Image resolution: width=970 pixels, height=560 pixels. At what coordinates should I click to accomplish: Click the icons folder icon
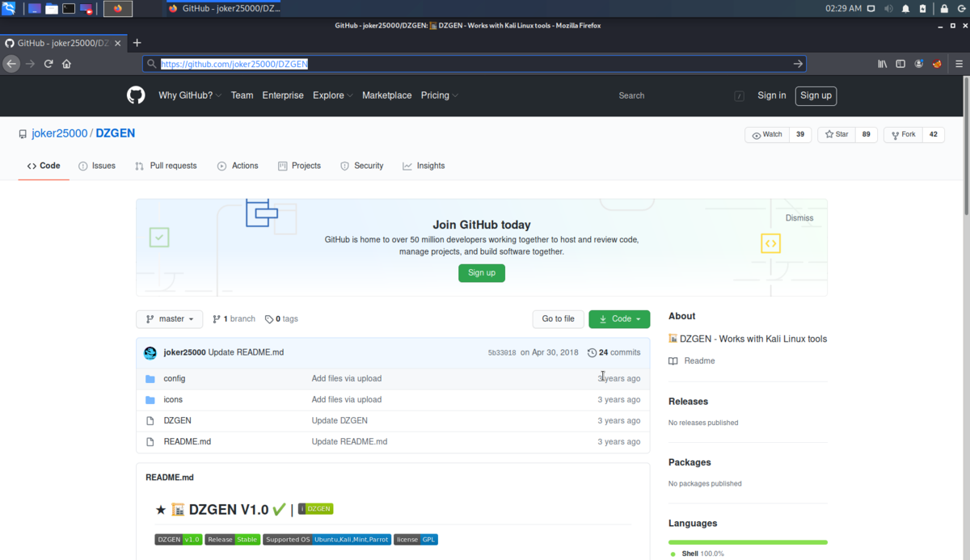(x=150, y=399)
